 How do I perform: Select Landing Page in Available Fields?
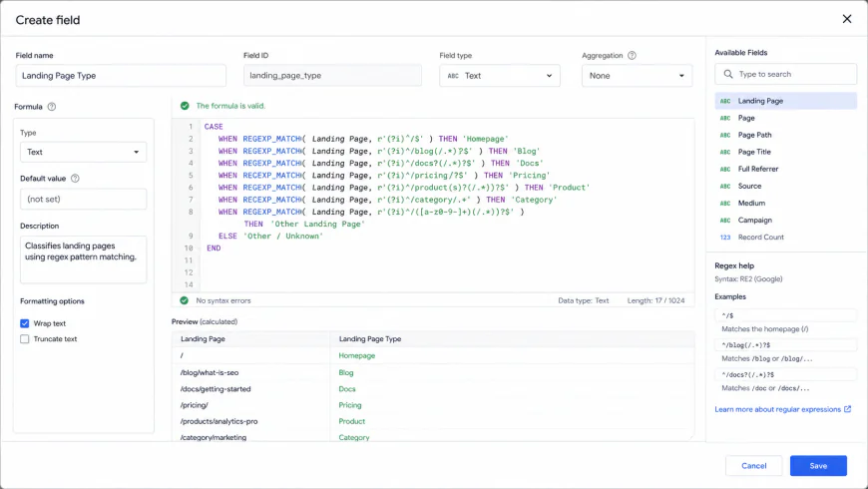pyautogui.click(x=785, y=101)
